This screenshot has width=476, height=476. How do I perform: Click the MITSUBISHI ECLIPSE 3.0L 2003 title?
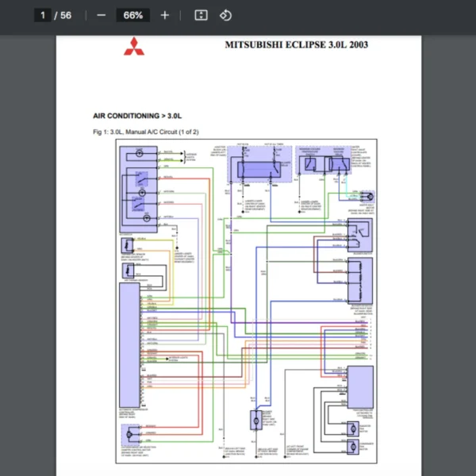click(296, 44)
